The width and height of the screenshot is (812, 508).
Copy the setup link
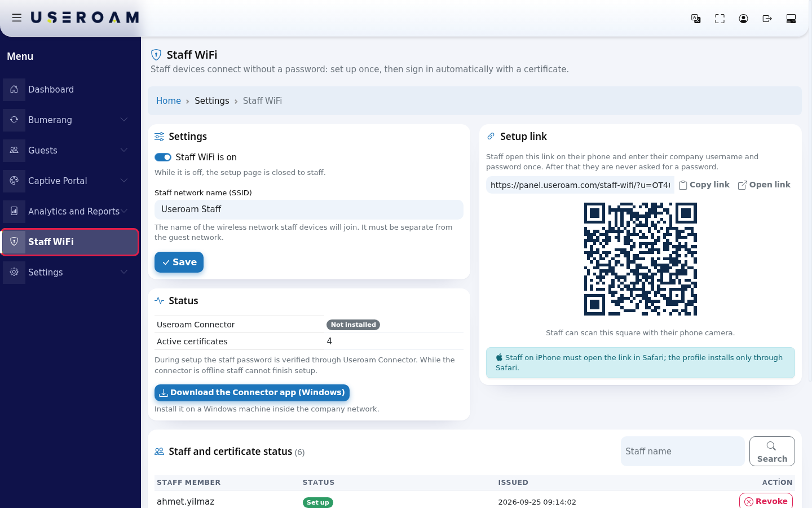[x=704, y=185]
